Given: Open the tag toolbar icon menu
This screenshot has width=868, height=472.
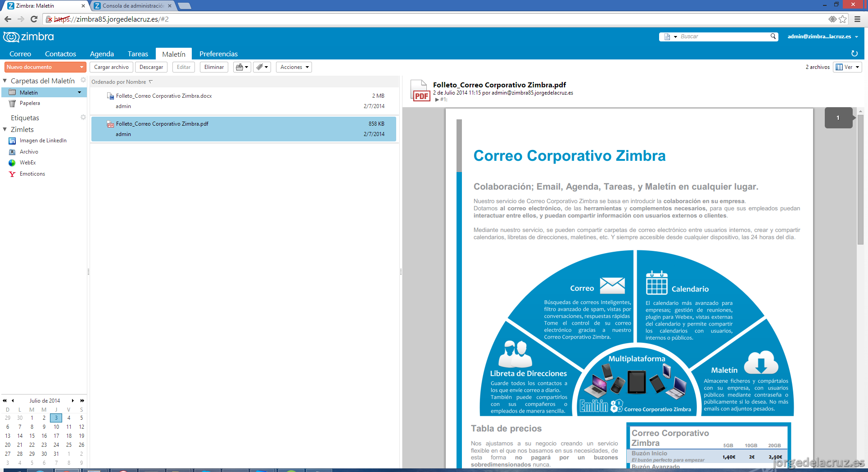Looking at the screenshot, I should point(262,67).
